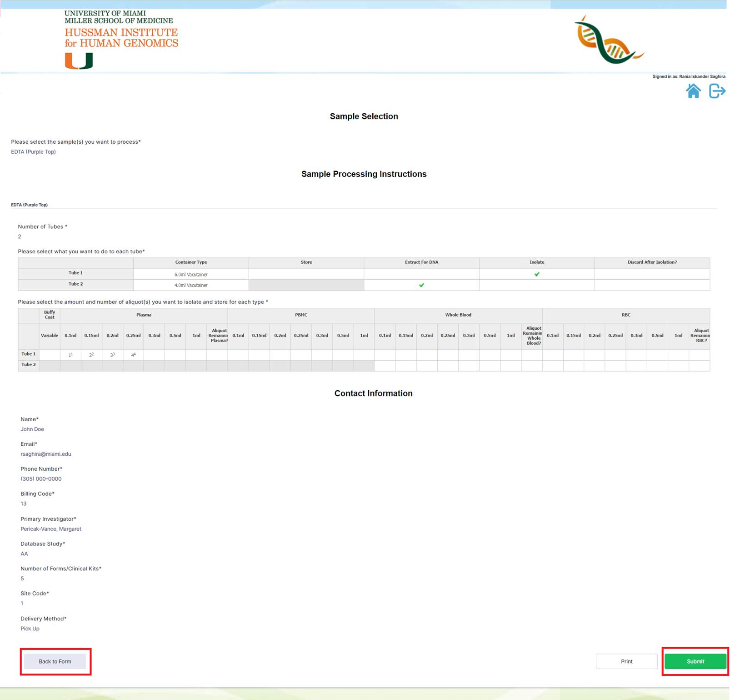Click the DNA helix logo
The image size is (730, 700).
pyautogui.click(x=608, y=41)
